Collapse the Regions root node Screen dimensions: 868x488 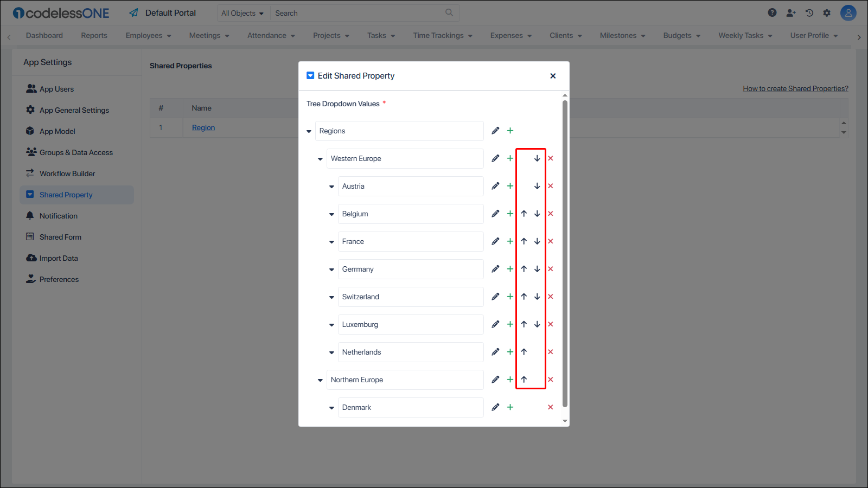tap(309, 131)
